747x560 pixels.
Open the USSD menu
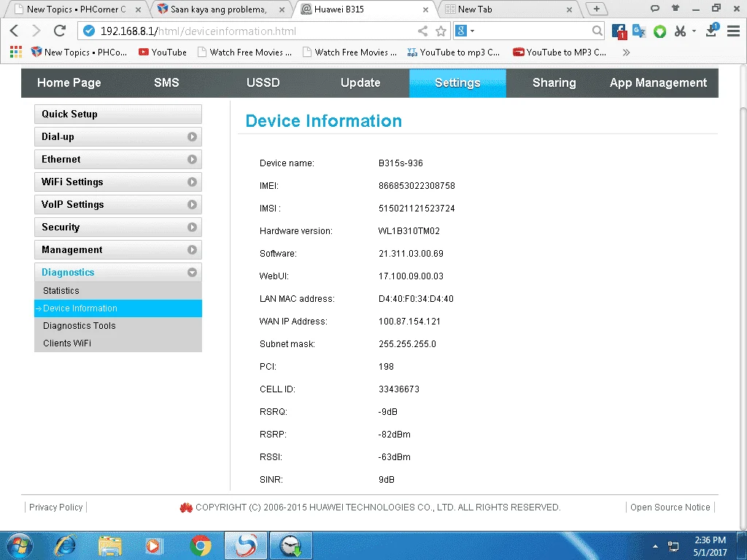coord(263,83)
